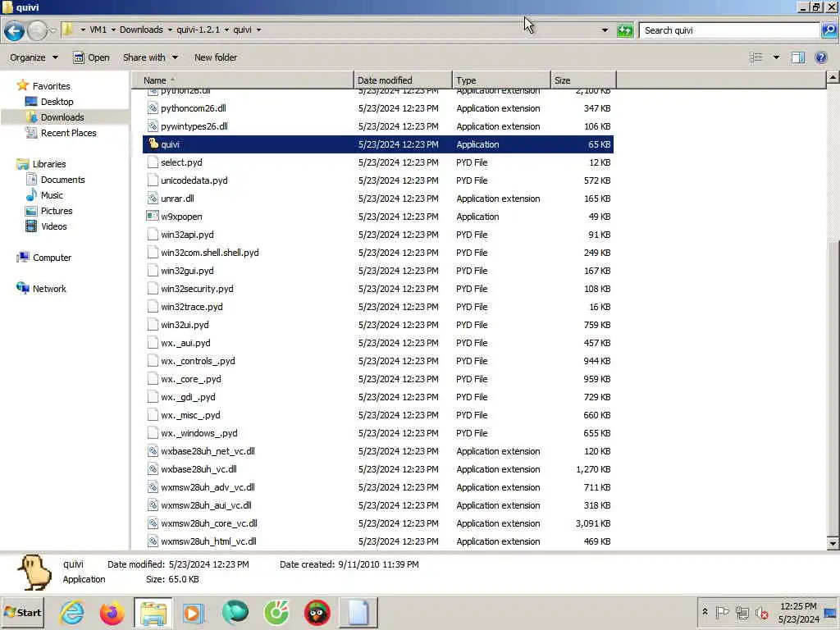Change your view icon in toolbar
The image size is (840, 630).
[756, 57]
